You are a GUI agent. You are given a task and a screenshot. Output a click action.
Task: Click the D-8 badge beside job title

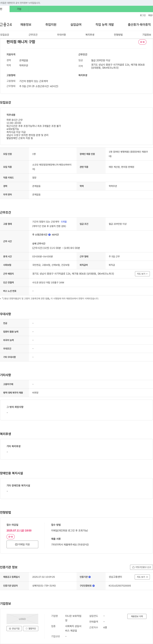point(142,42)
